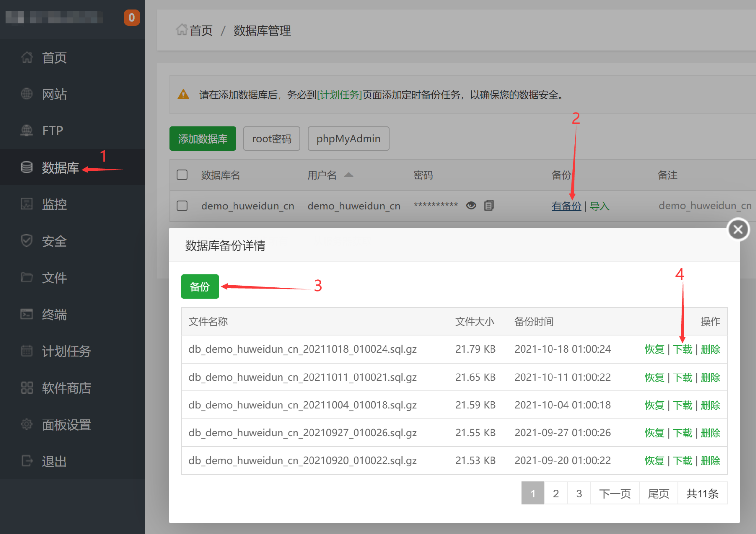Close the 数据库备份详情 dialog
The width and height of the screenshot is (756, 534).
tap(738, 229)
